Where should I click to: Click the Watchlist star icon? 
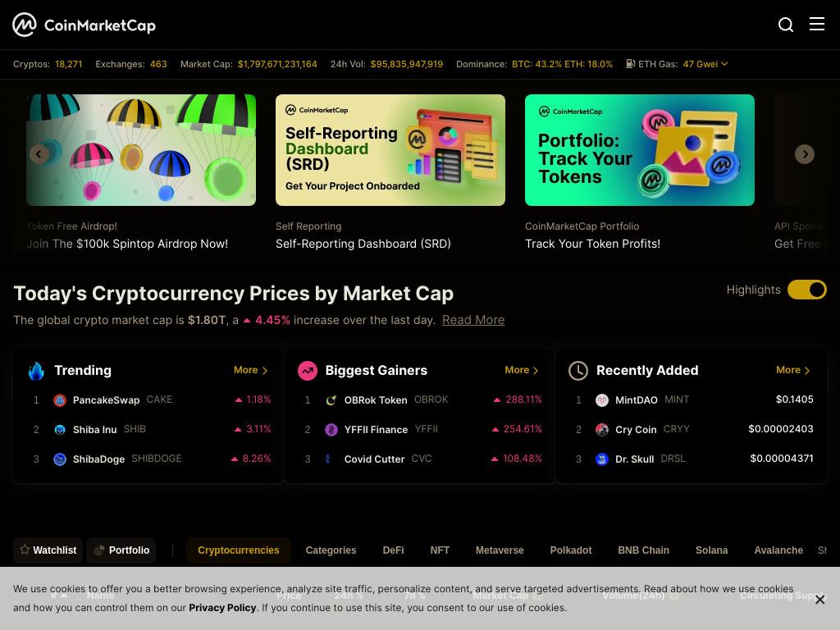pos(25,550)
